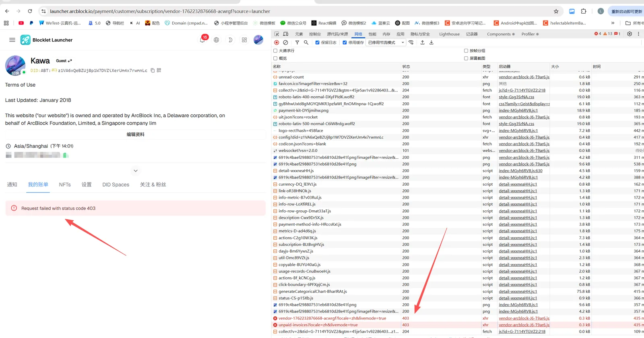Open the browser apps grid shortcut
644x338 pixels.
coord(6,23)
